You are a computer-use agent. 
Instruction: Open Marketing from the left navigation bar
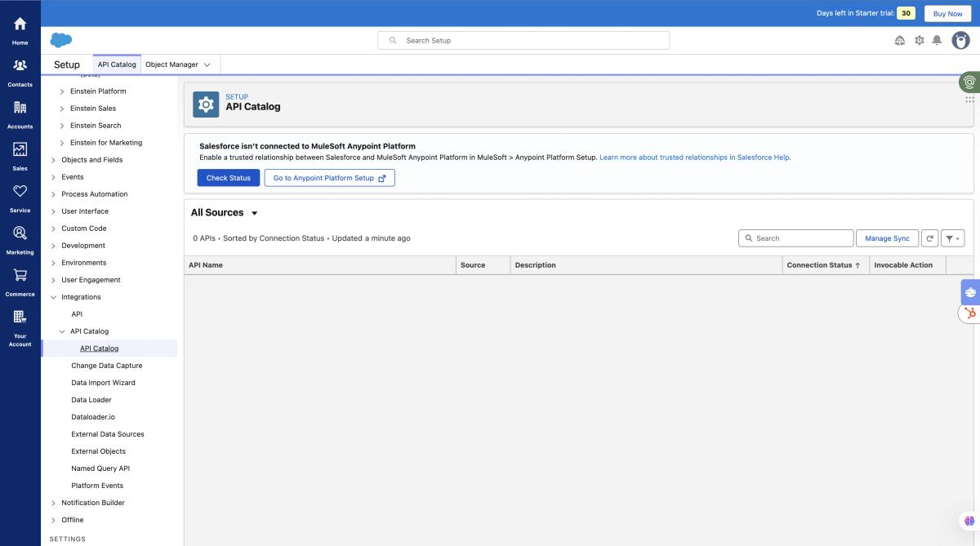[20, 239]
